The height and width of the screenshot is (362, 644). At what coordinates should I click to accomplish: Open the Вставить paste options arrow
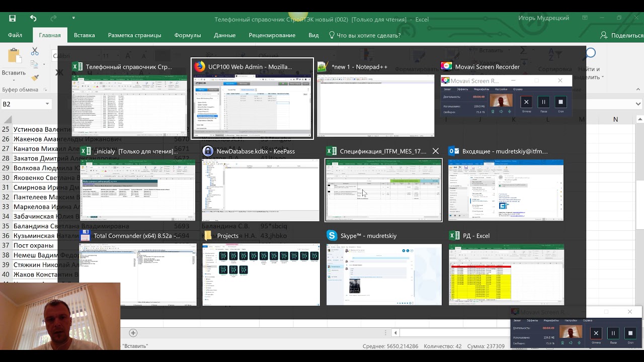pos(14,80)
